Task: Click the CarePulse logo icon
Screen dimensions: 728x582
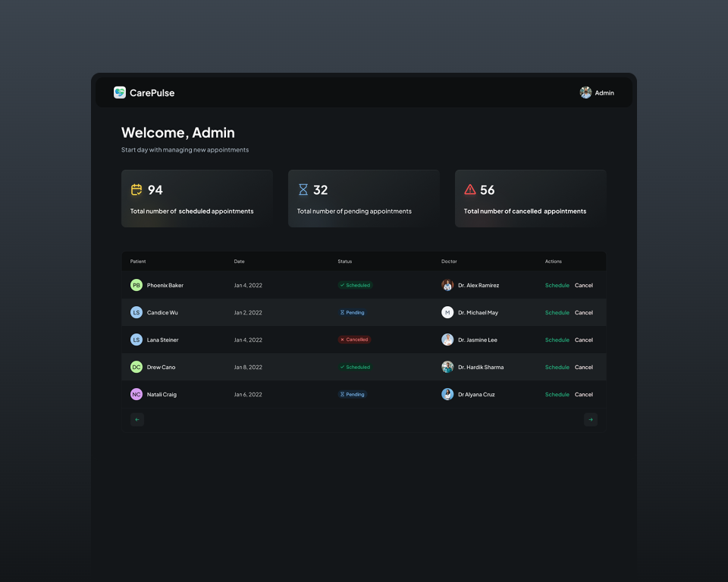Action: (x=120, y=92)
